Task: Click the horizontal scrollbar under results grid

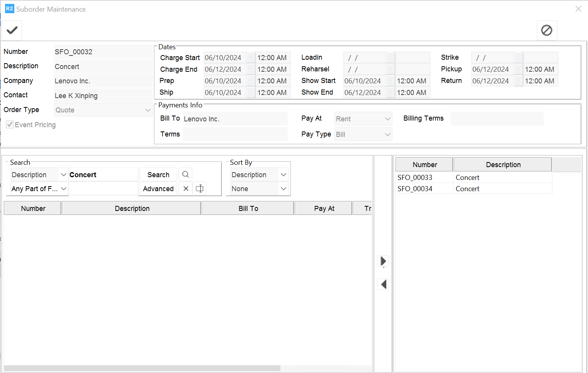Action: click(142, 368)
